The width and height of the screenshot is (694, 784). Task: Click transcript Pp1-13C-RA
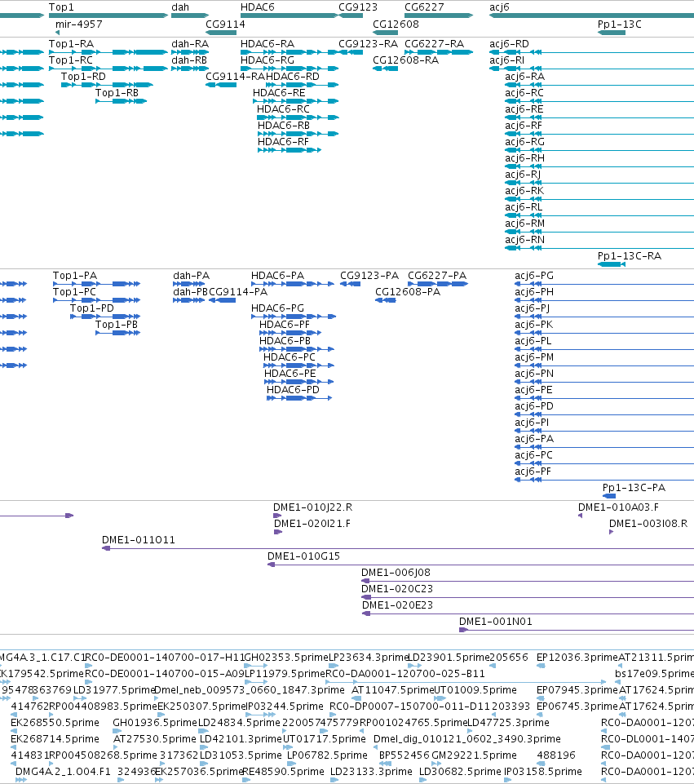[x=612, y=264]
